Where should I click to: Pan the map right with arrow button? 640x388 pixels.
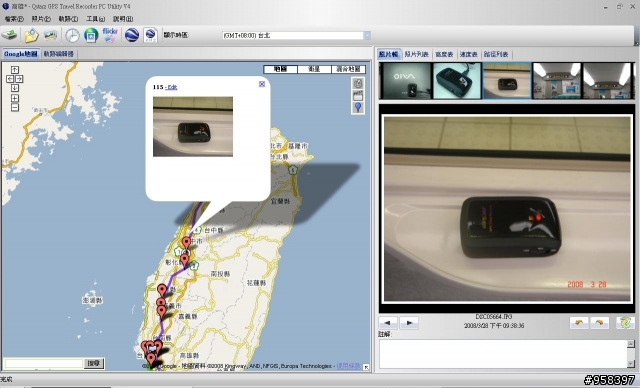point(19,79)
